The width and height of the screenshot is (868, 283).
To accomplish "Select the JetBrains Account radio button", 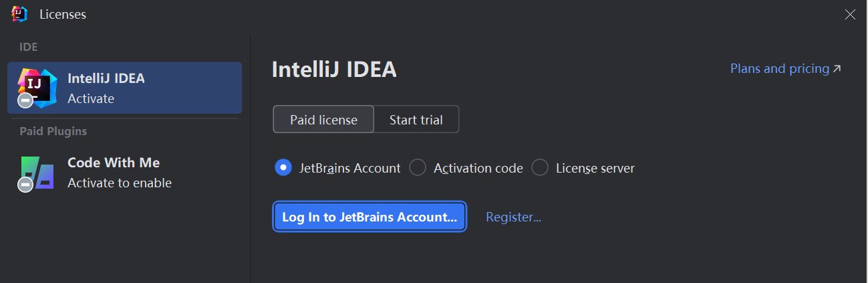I will 283,168.
